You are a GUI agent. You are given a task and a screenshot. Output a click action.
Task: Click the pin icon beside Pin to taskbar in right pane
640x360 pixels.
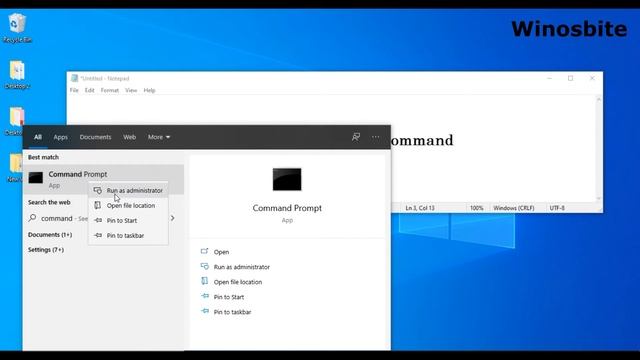(x=205, y=311)
